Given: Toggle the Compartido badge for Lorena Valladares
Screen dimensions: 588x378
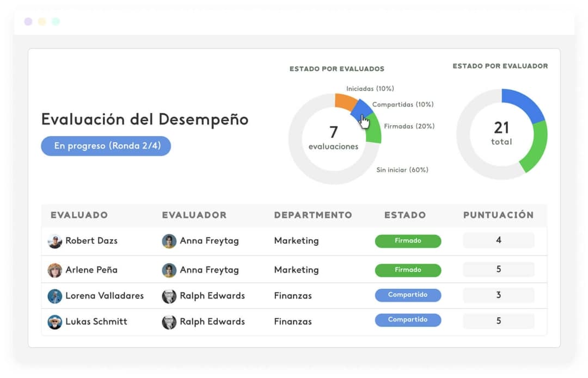Looking at the screenshot, I should coord(408,295).
